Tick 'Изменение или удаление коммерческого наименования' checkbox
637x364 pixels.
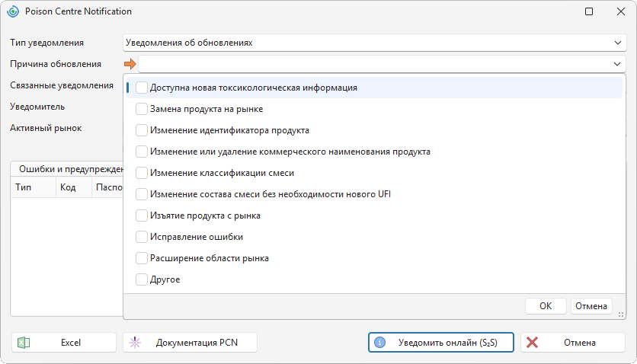(142, 152)
